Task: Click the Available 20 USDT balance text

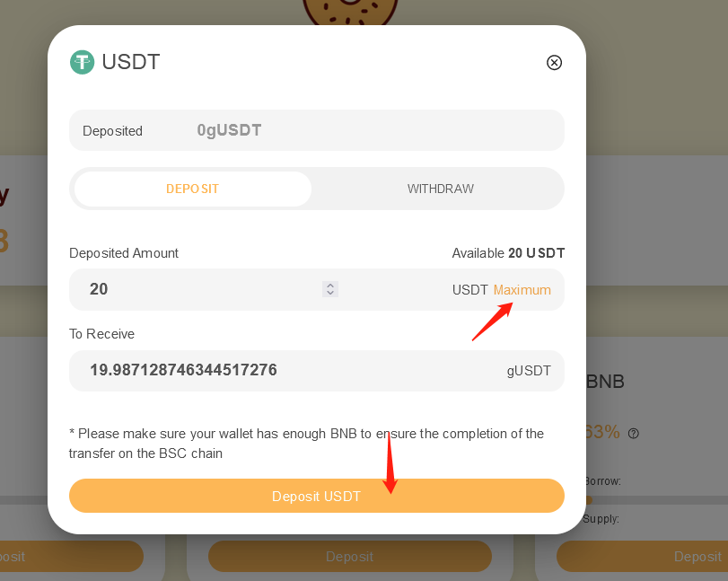Action: [x=508, y=253]
